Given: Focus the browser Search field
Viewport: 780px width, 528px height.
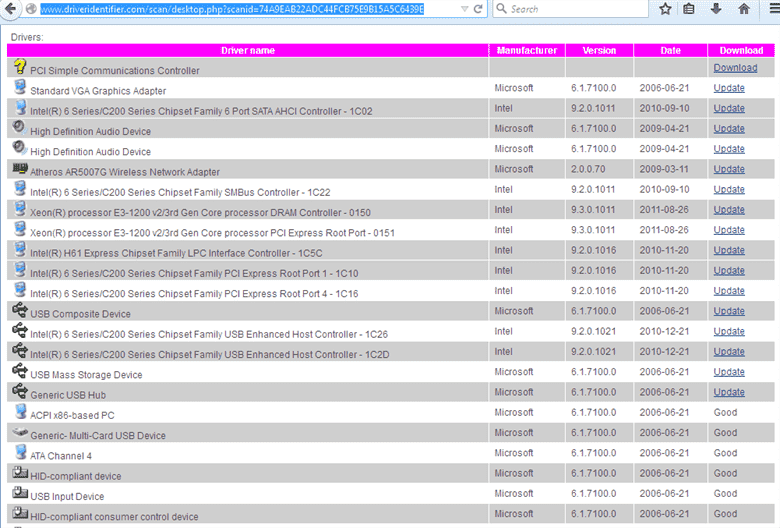Looking at the screenshot, I should click(x=571, y=9).
